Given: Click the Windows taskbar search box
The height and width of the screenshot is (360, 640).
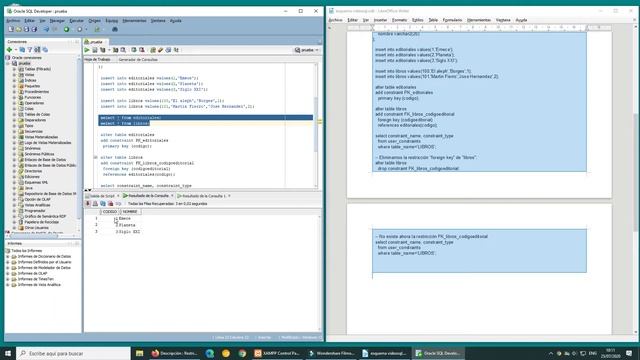Looking at the screenshot, I should 73,353.
